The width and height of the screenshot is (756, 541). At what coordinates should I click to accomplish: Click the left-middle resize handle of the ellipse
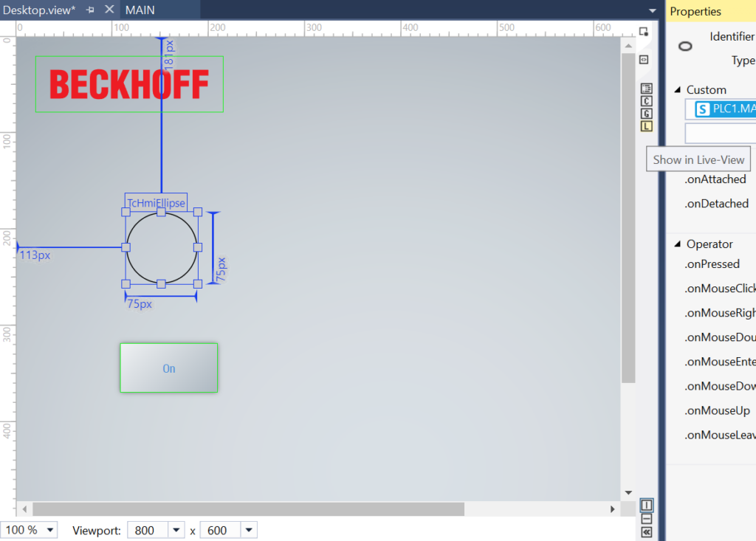point(126,247)
